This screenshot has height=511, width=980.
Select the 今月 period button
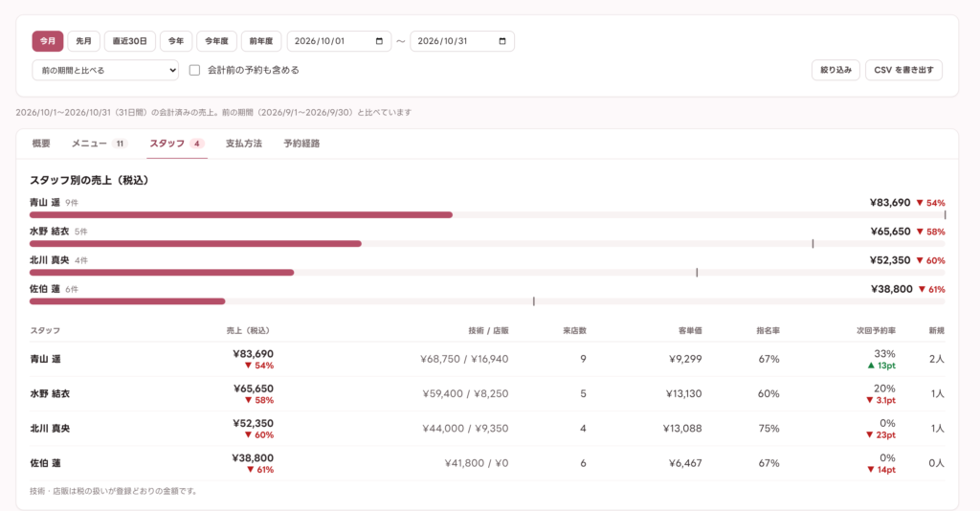pos(48,41)
